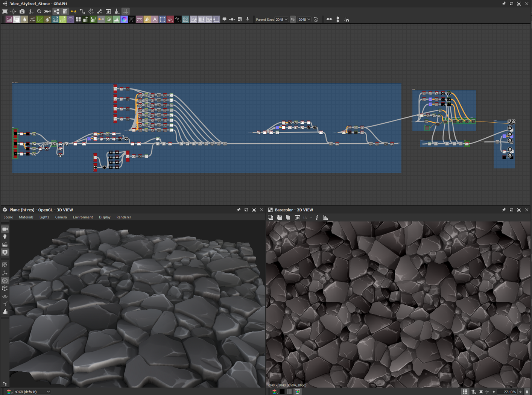Click the magnifier search icon in graph toolbar
This screenshot has width=532, height=395.
39,11
